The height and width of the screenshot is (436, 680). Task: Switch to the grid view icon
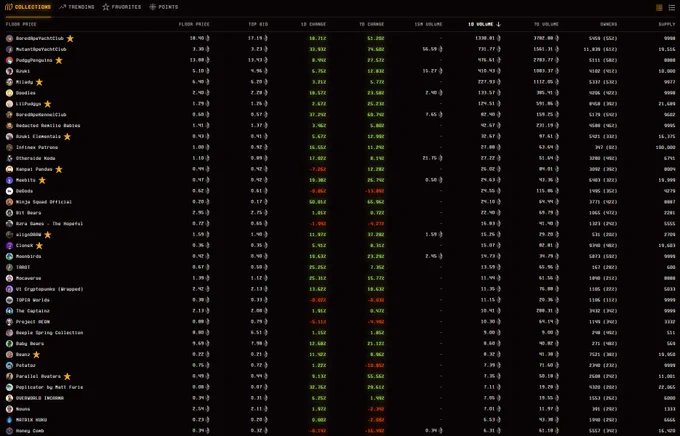click(659, 7)
